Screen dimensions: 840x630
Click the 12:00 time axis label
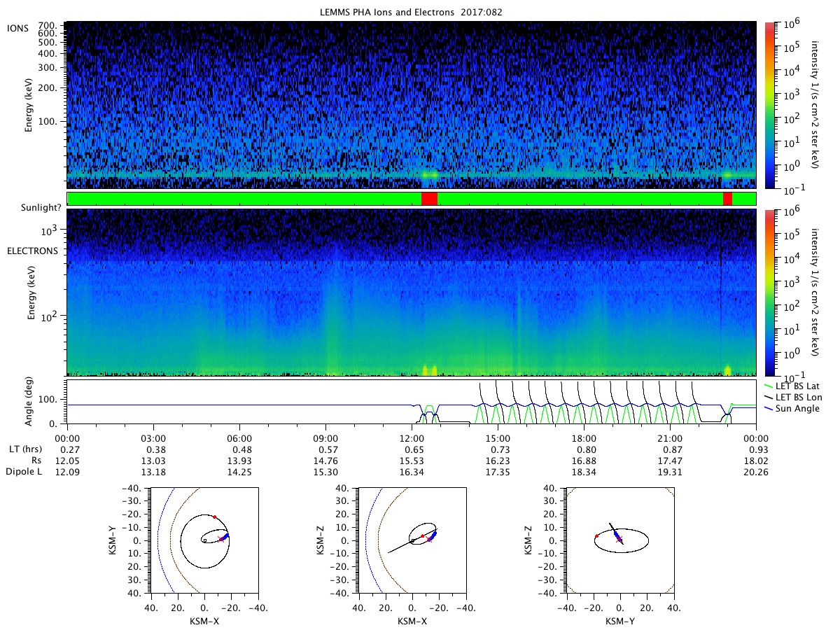coord(412,437)
